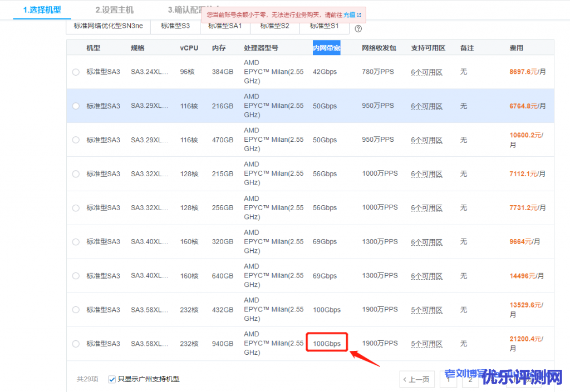Click the 内网带宽 column header
Viewport: 570px width, 392px height.
click(326, 48)
